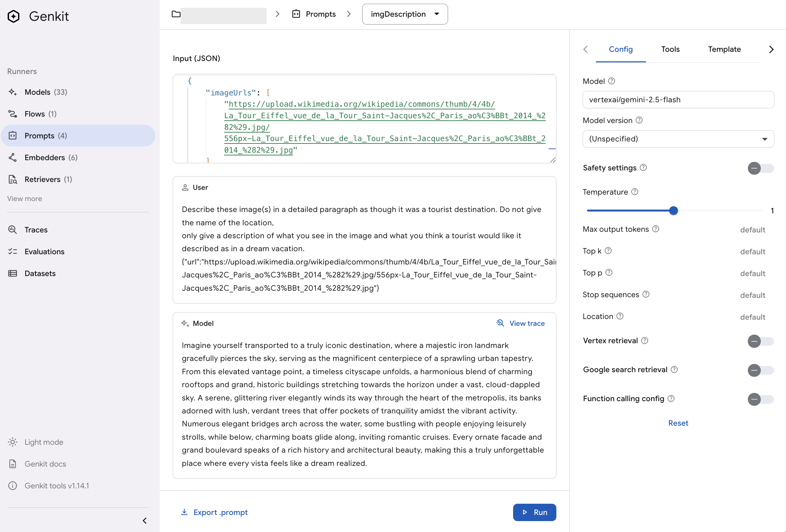Open the Embedders section icon

coord(13,157)
